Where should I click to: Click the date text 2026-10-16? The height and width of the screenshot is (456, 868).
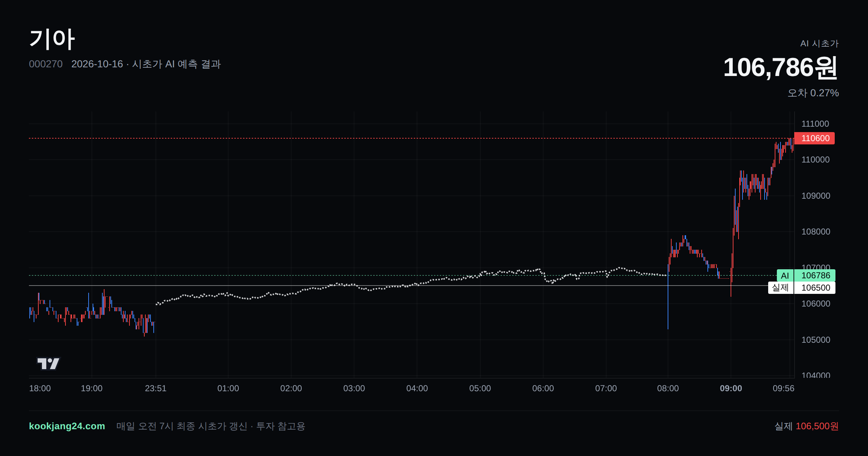pos(97,64)
